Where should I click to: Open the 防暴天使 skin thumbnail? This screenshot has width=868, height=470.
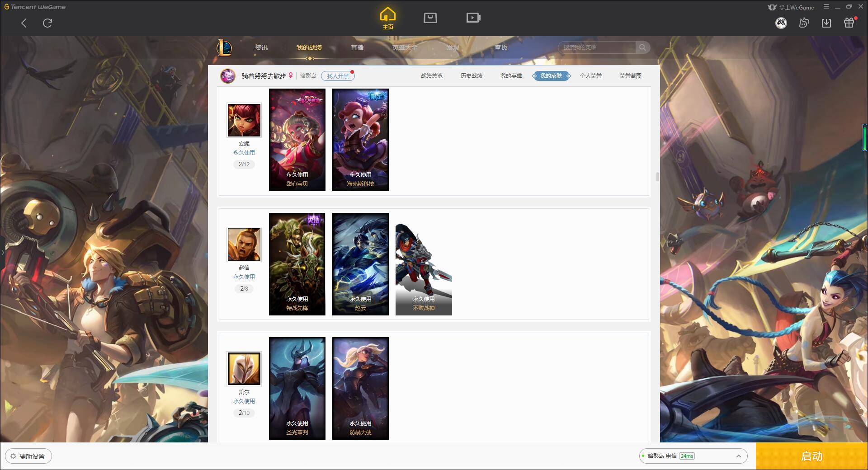(x=360, y=388)
